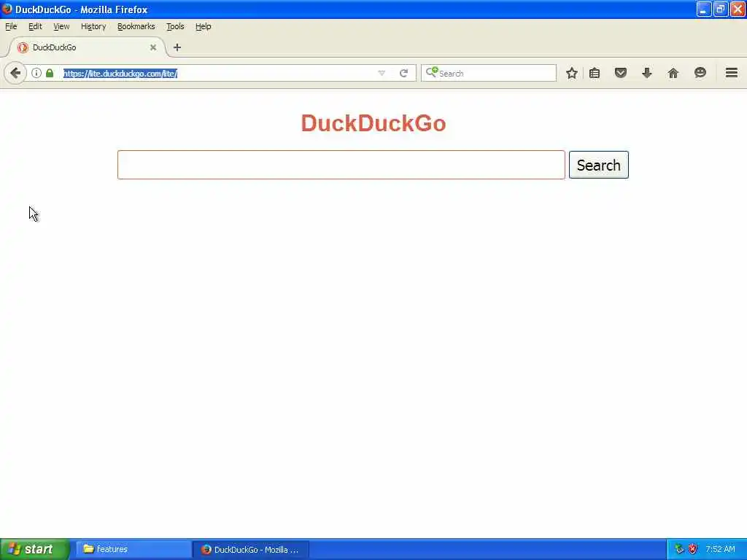Image resolution: width=747 pixels, height=560 pixels.
Task: View the green padlock connection details
Action: click(x=50, y=73)
